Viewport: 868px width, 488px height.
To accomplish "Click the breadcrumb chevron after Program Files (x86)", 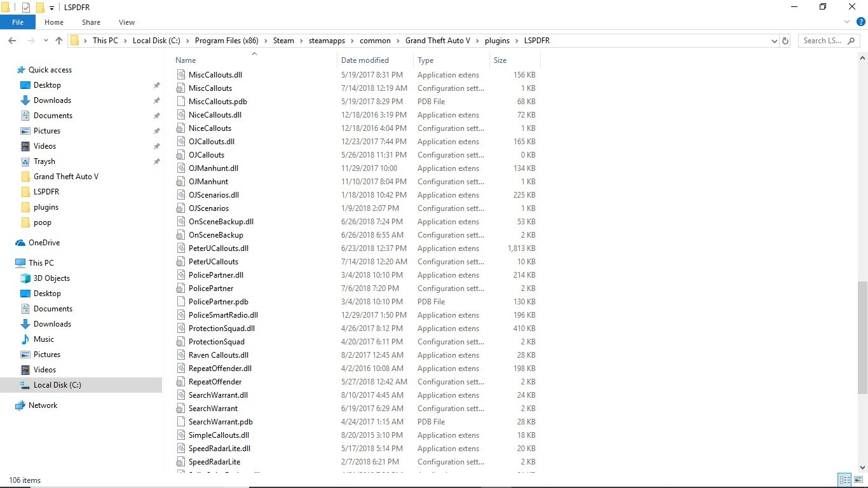I will coord(266,41).
